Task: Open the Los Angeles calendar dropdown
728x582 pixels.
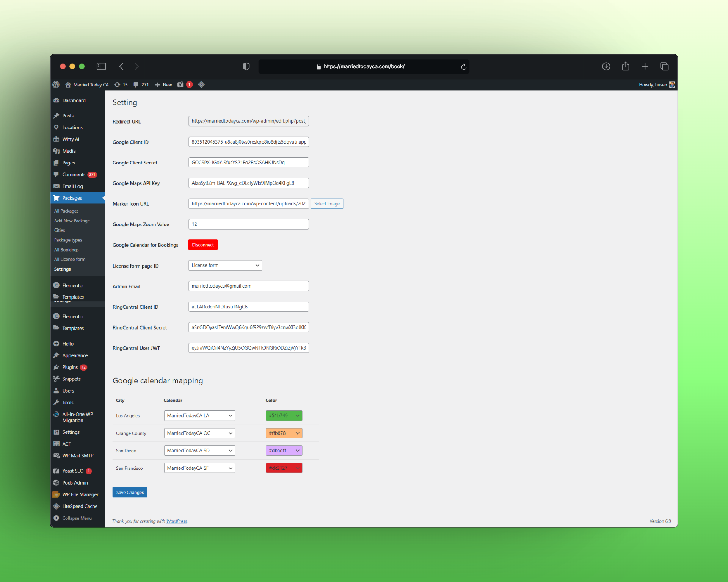Action: pyautogui.click(x=199, y=416)
